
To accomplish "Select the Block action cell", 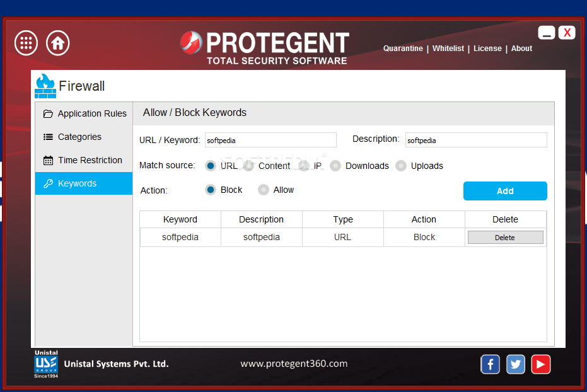I will pos(424,238).
